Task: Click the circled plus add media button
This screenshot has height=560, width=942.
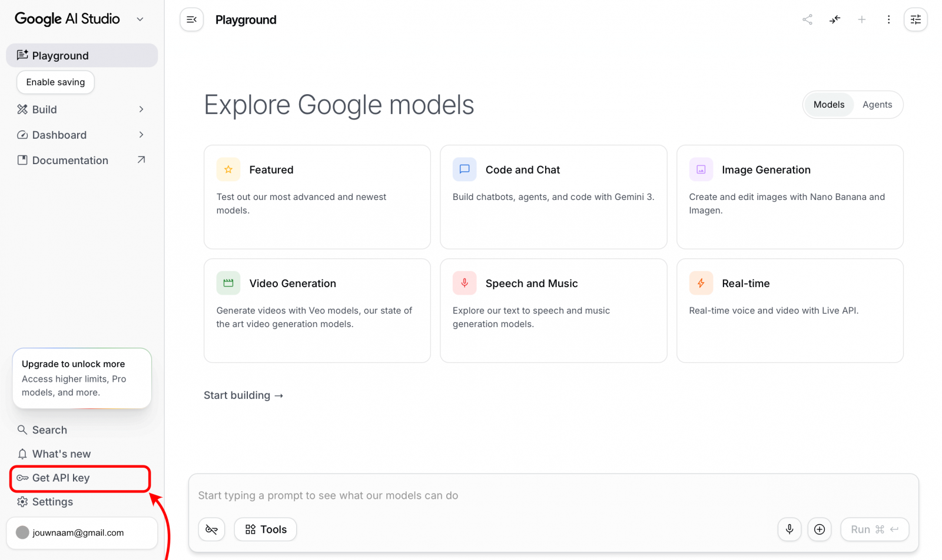Action: 820,529
